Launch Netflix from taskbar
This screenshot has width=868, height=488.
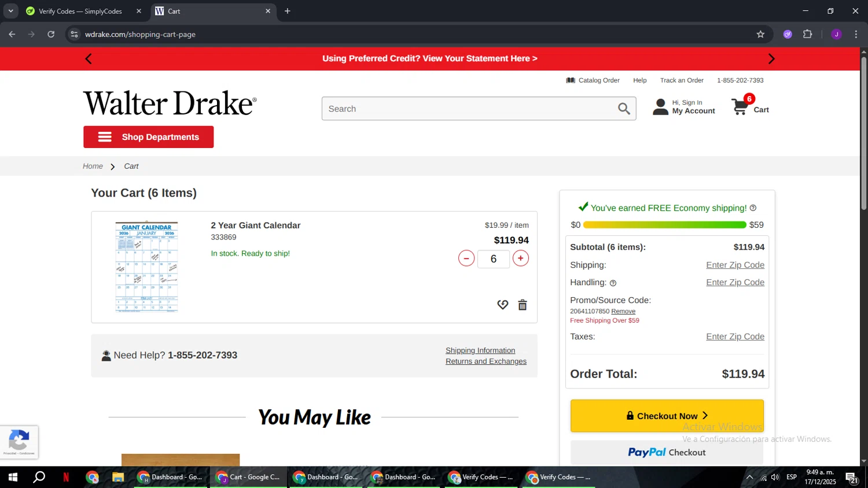pos(66,477)
